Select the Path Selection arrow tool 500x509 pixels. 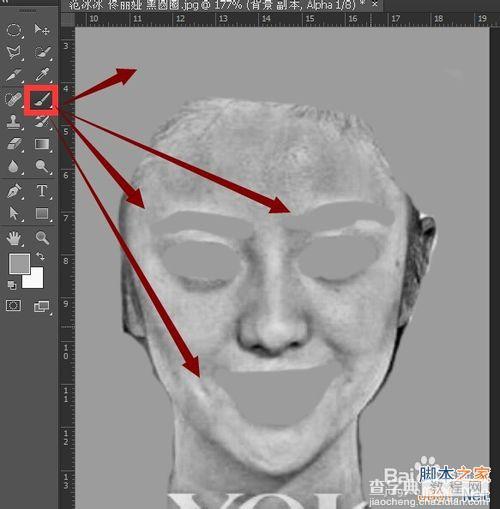click(x=14, y=213)
